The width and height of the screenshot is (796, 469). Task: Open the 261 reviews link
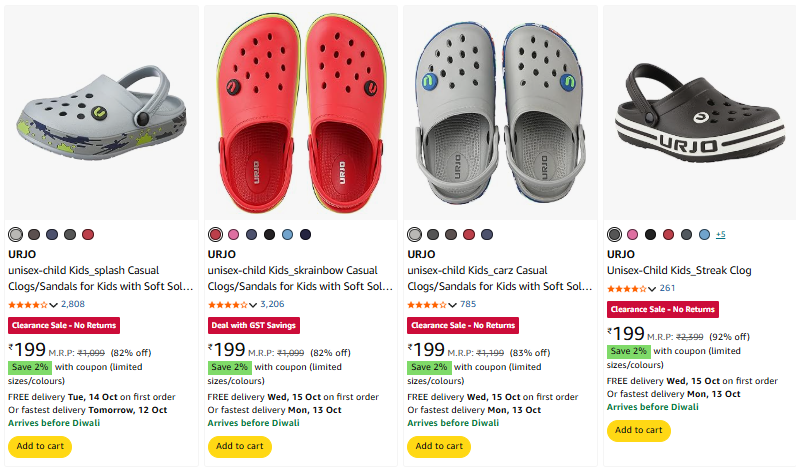(668, 288)
